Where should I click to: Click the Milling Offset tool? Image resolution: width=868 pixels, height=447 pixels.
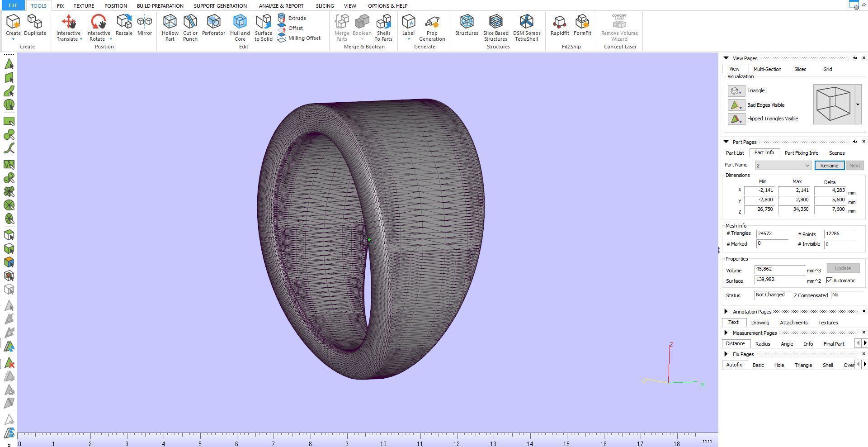point(299,38)
